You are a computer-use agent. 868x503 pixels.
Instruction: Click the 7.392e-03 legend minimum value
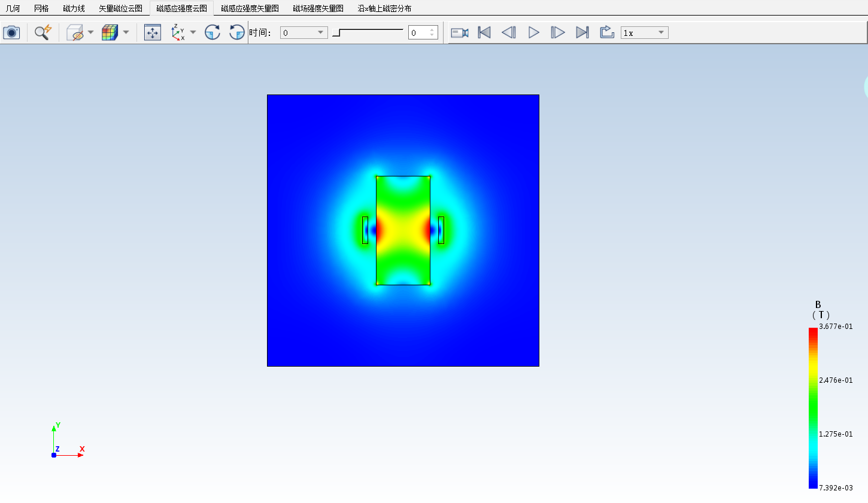[836, 488]
